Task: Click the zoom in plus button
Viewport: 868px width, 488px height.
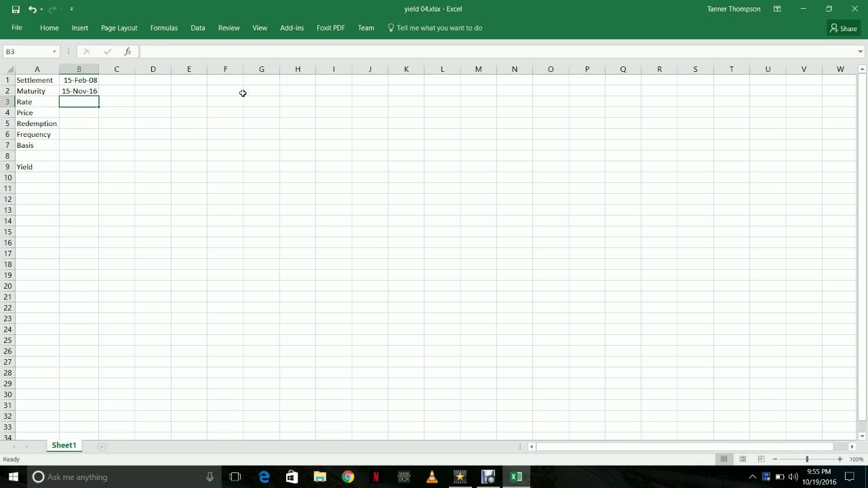Action: (x=840, y=459)
